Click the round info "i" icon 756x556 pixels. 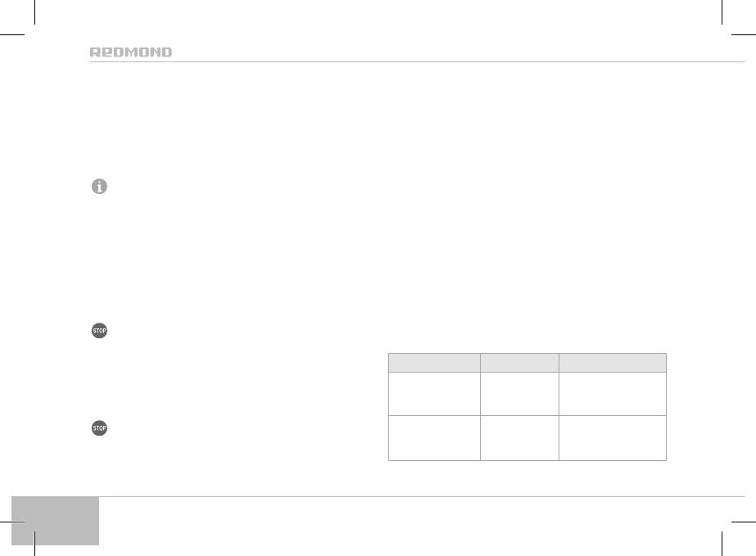pos(99,187)
